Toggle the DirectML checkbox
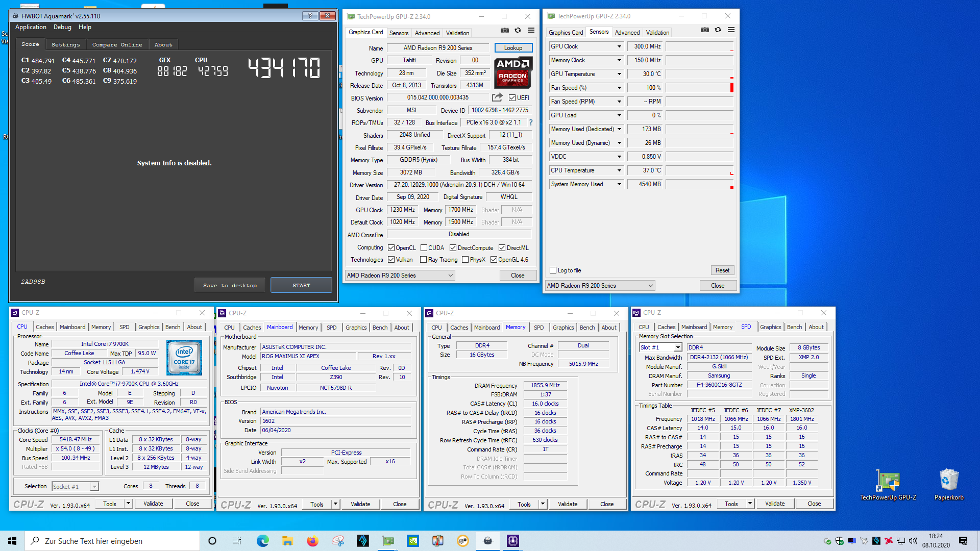Screen dimensions: 980x551 (x=502, y=248)
